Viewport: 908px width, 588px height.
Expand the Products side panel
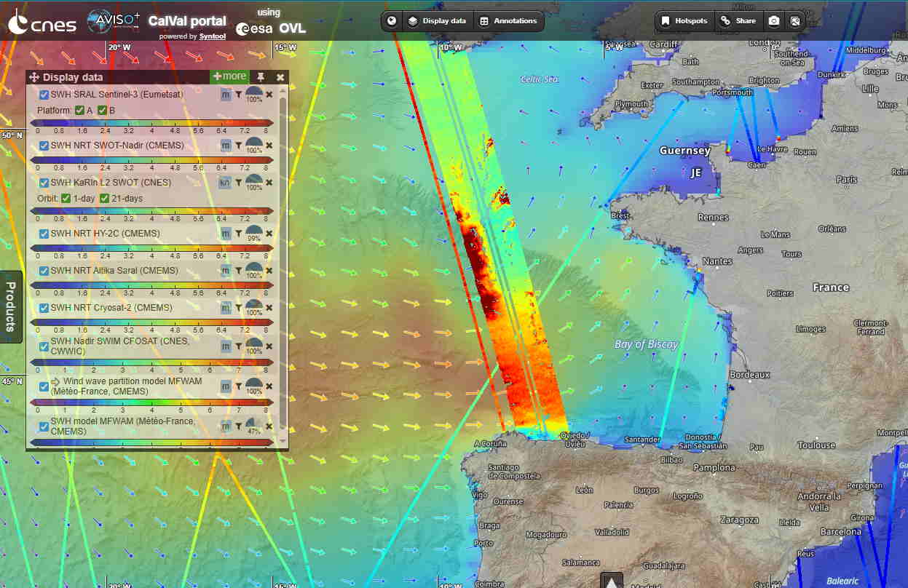point(11,306)
